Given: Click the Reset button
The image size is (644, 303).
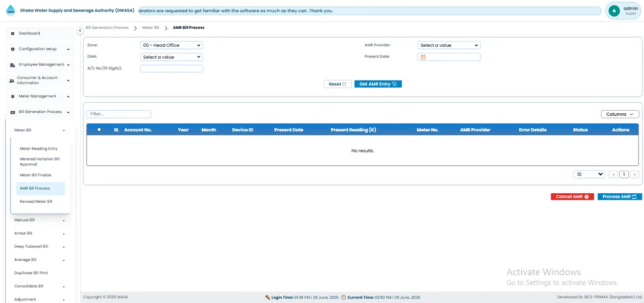Looking at the screenshot, I should 337,84.
